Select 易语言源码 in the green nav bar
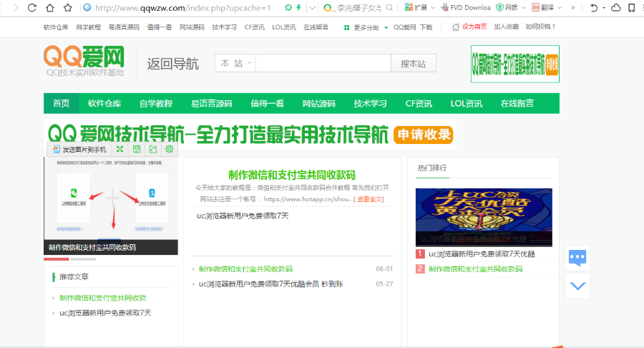 tap(212, 103)
